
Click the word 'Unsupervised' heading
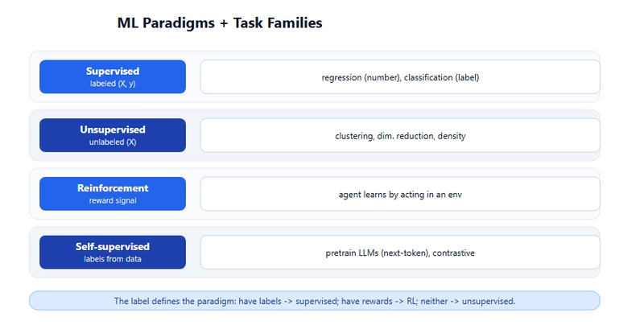tap(113, 130)
